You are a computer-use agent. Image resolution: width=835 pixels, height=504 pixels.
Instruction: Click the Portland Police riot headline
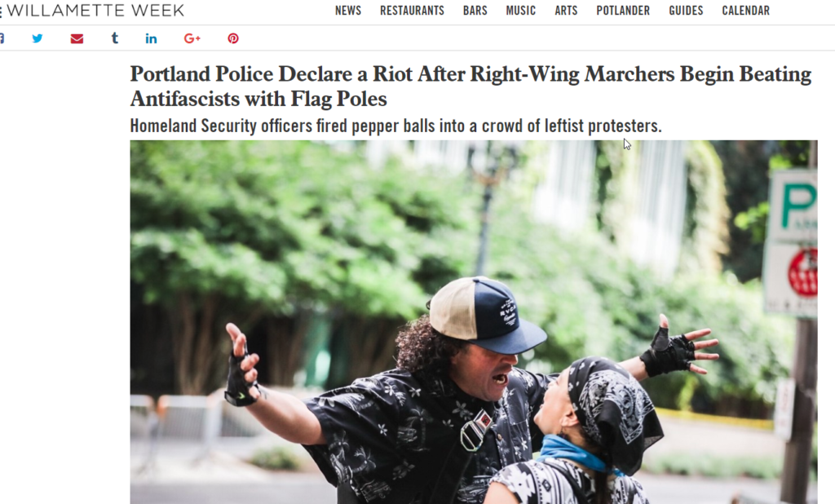tap(471, 86)
